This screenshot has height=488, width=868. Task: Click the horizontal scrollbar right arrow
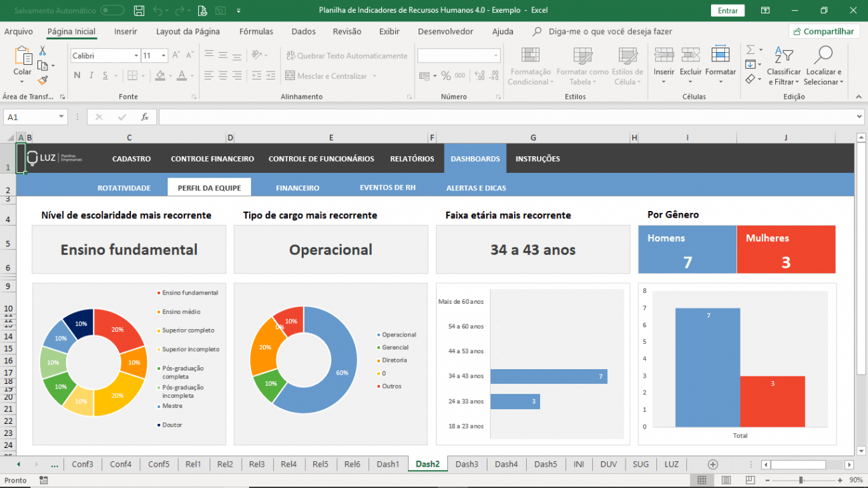pos(849,465)
